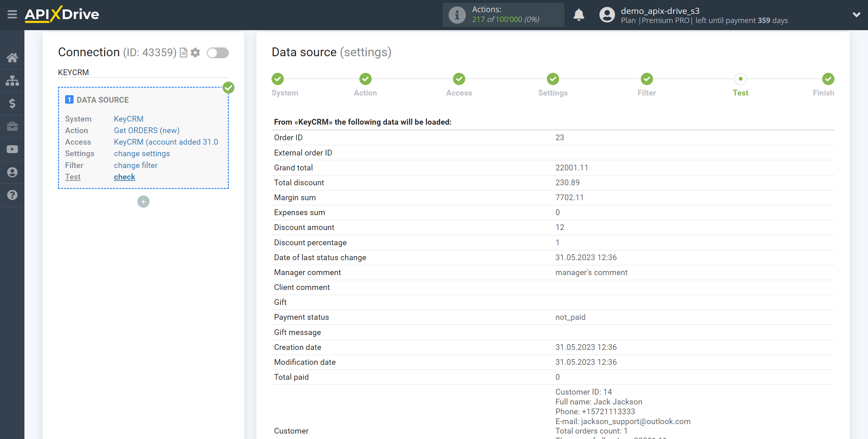Viewport: 868px width, 439px height.
Task: Open the notifications bell
Action: pyautogui.click(x=579, y=15)
